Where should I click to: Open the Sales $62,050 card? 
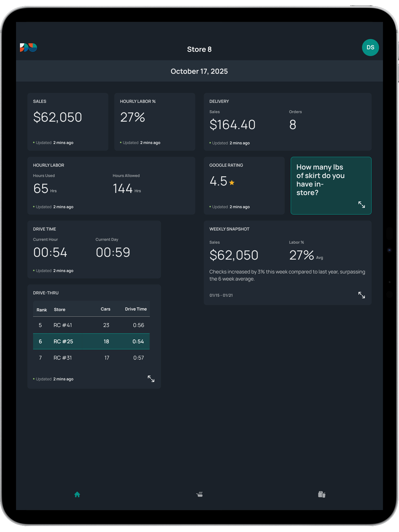click(x=68, y=122)
